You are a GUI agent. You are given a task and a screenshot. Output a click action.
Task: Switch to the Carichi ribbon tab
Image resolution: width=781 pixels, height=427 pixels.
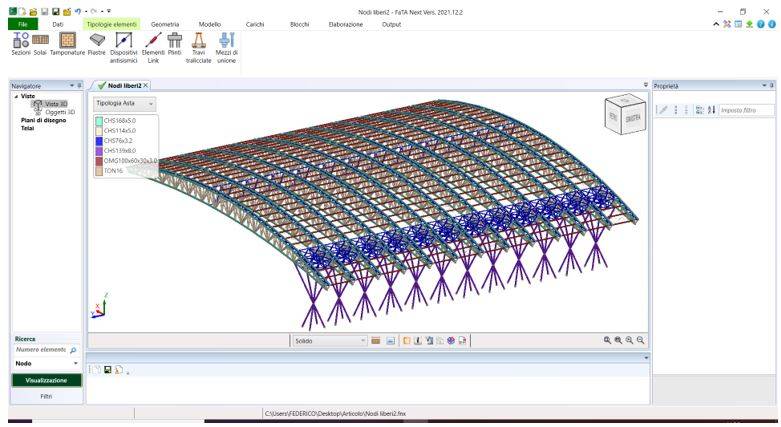255,24
